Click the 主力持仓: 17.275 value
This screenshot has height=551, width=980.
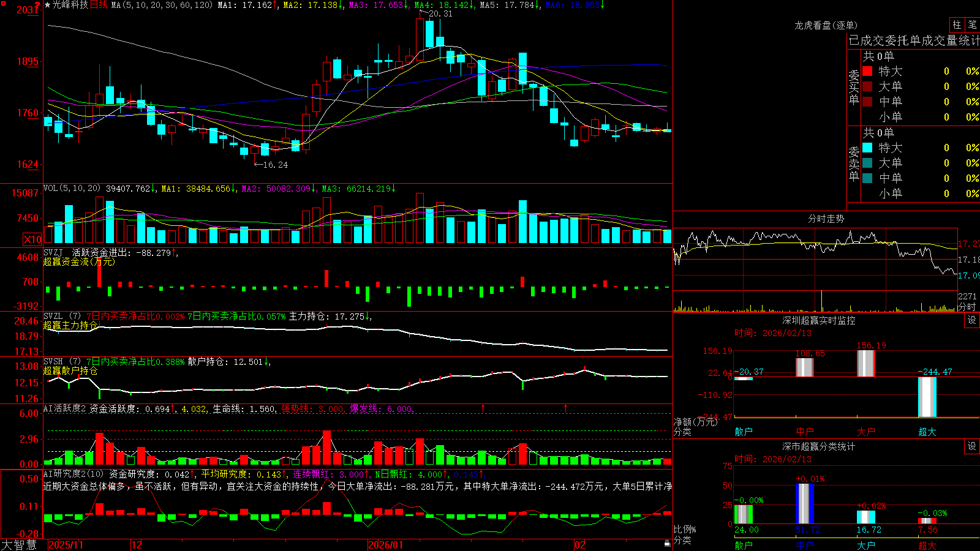(326, 317)
